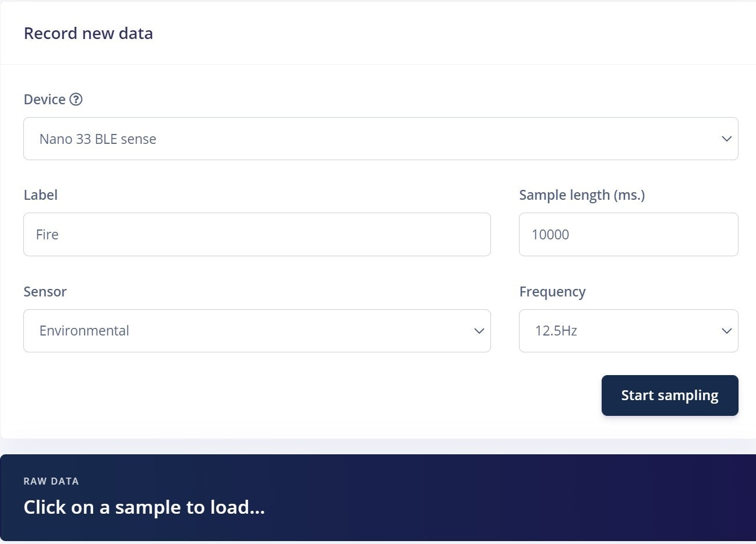Click the Sample length (ms.) caption
This screenshot has height=544, width=756.
(x=582, y=195)
